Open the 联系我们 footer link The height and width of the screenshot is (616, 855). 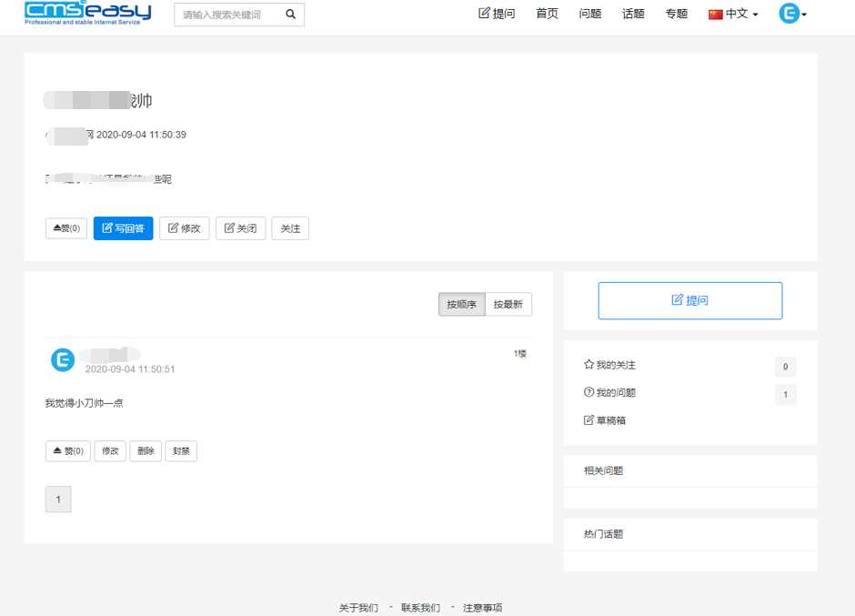pos(419,607)
